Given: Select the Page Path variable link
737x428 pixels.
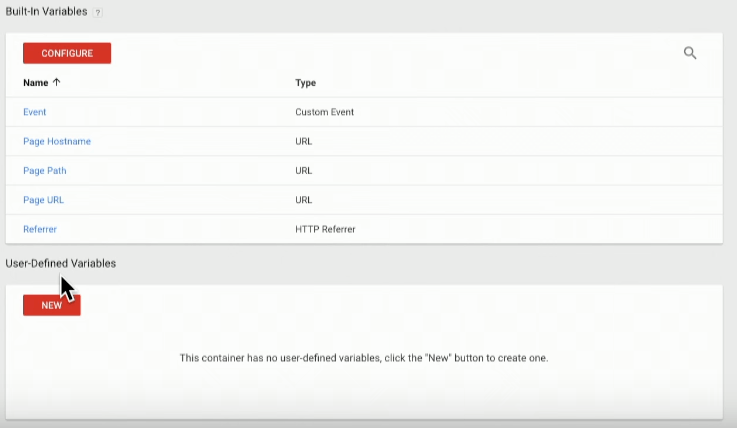Looking at the screenshot, I should click(45, 171).
